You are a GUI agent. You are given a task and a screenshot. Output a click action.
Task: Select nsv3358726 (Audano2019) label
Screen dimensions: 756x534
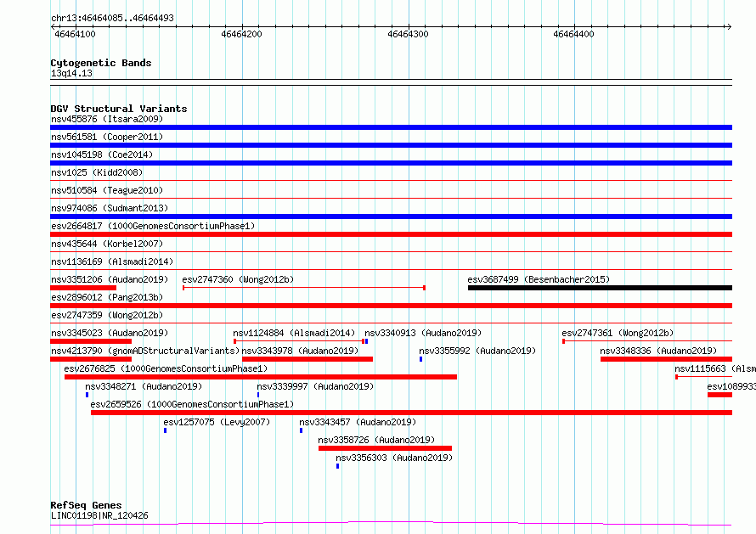coord(376,440)
